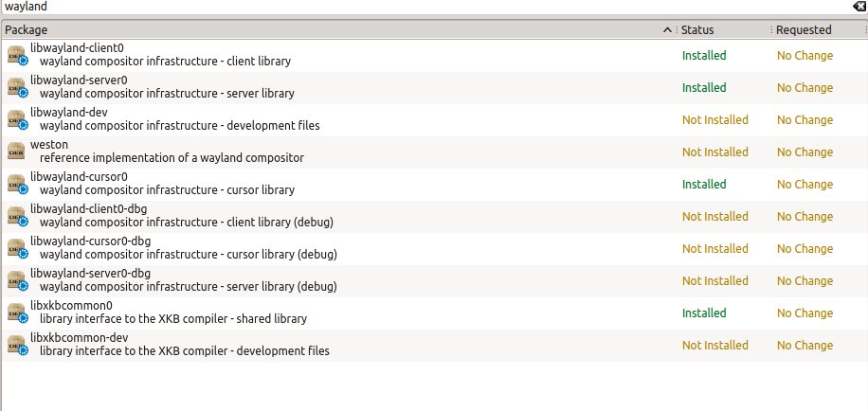Viewport: 868px width, 411px height.
Task: Open Requested action for weston
Action: pos(805,152)
